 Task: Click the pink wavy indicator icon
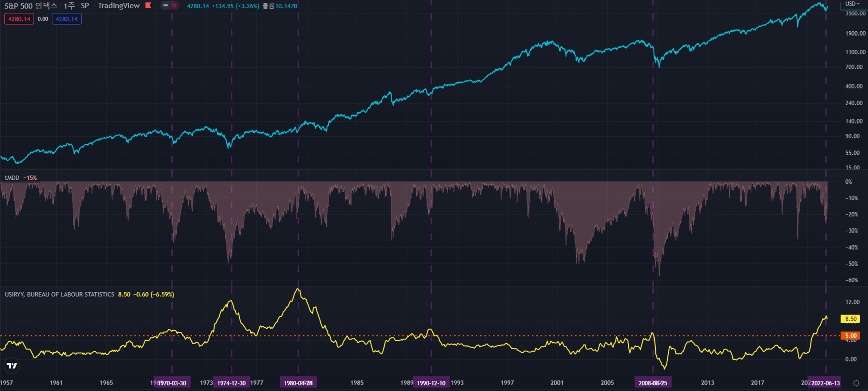click(174, 6)
